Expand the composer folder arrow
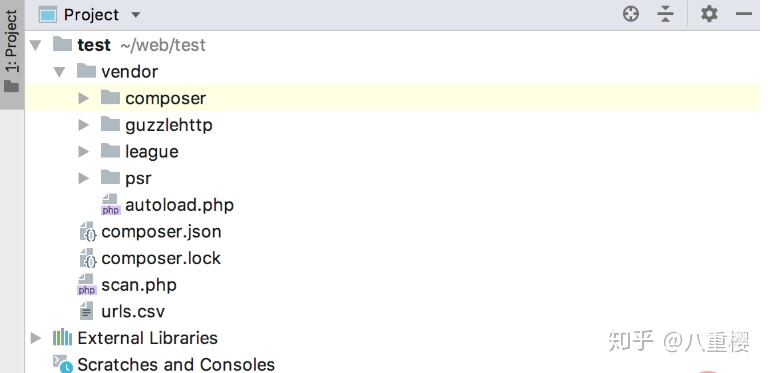The image size is (768, 373). 84,98
